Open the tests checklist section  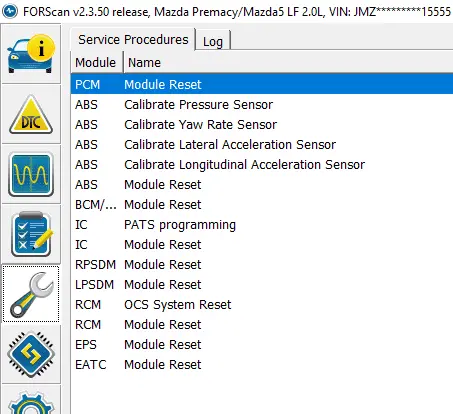coord(31,234)
